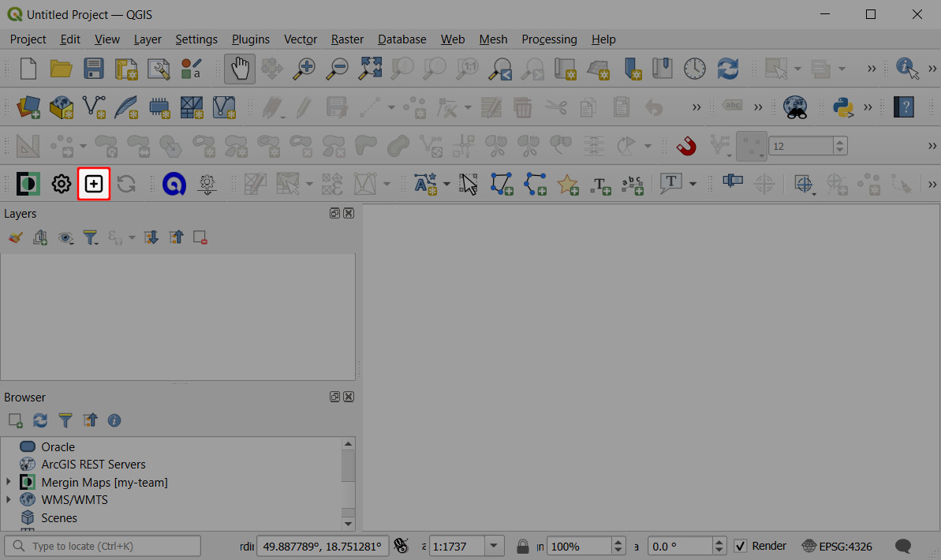Screen dimensions: 941x560
Task: Select ArcGIS REST Servers in Browser
Action: pos(93,464)
